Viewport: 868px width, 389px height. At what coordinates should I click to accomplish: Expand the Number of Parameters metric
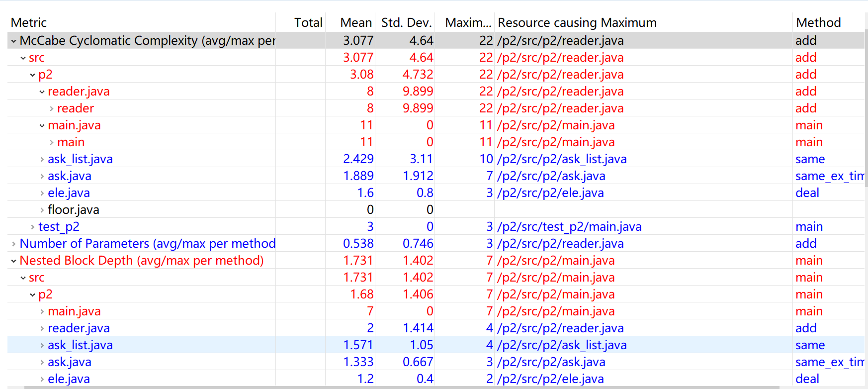13,244
